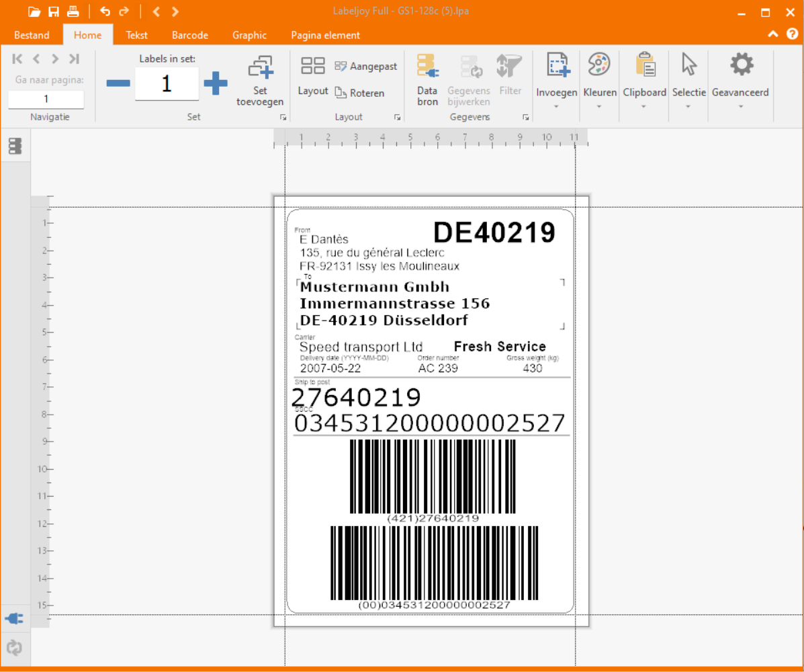Viewport: 804px width, 672px height.
Task: Click the refresh data icon at bottom left
Action: (x=14, y=648)
